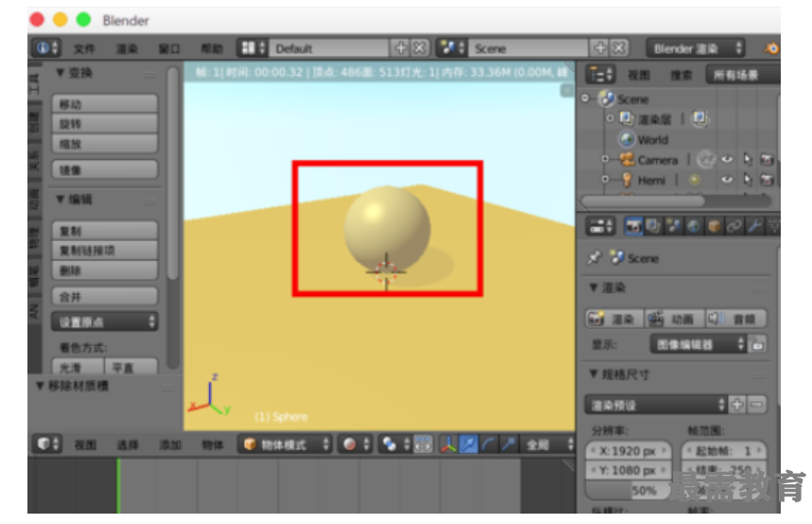Toggle the 3D manipulator axes widget
Screen dimensions: 812x524
click(x=448, y=445)
